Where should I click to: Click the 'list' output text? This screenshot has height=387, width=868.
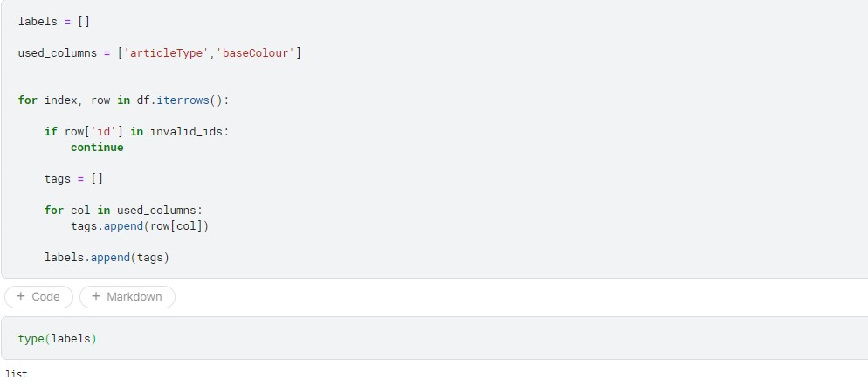point(17,374)
